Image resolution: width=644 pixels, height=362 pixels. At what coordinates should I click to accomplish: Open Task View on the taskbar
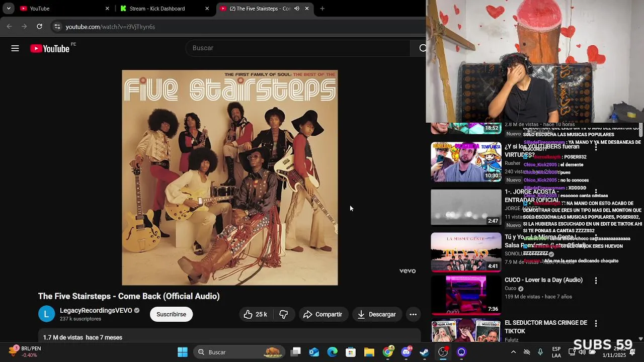click(296, 352)
